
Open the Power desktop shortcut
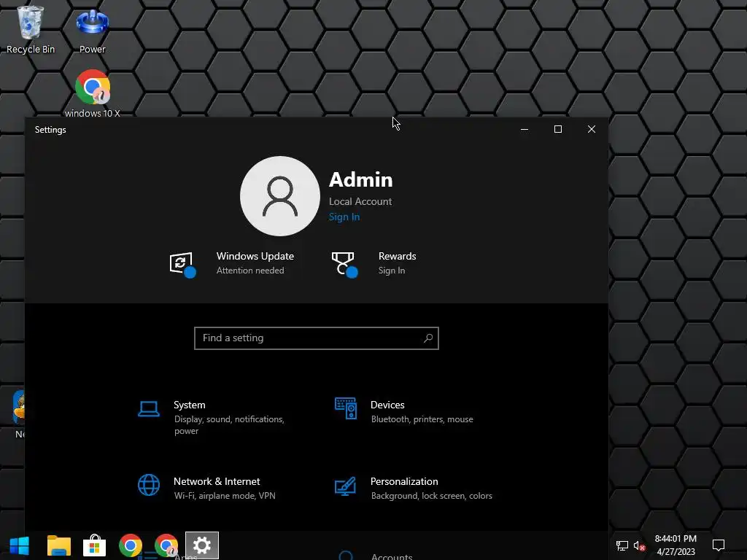pos(93,31)
